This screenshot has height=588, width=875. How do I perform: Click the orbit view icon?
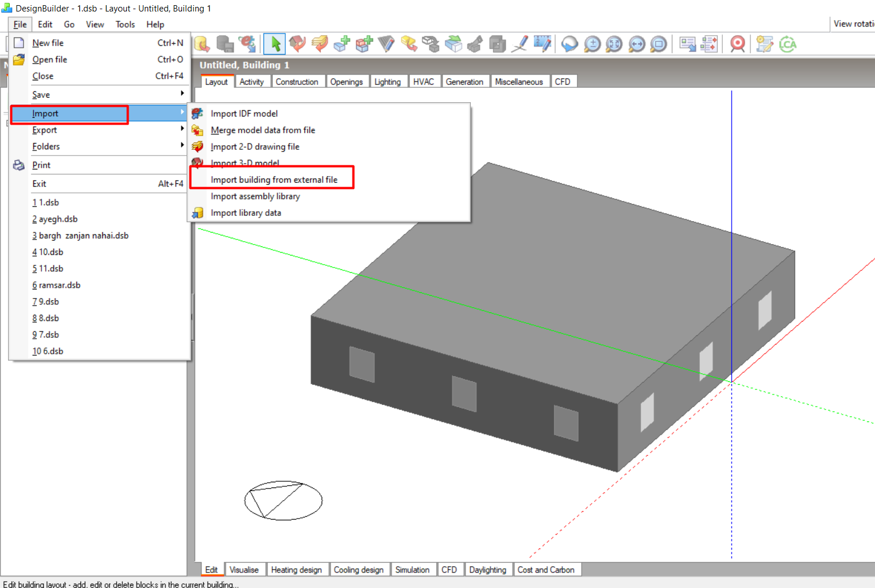click(570, 44)
